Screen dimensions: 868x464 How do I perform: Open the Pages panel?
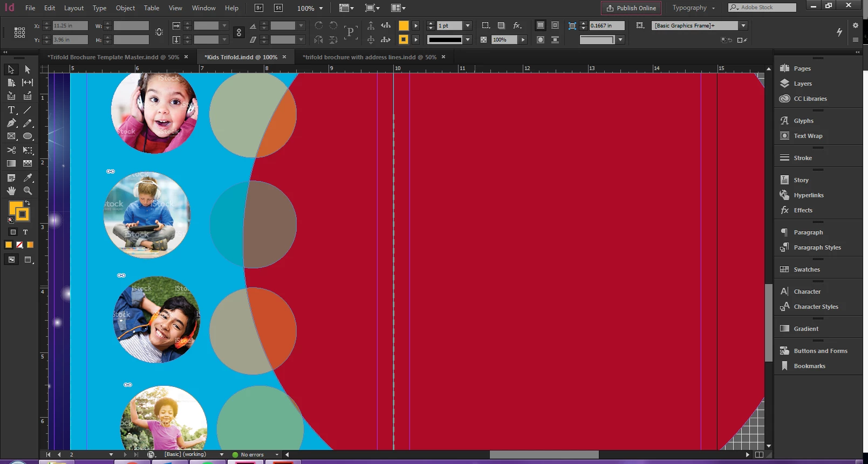pyautogui.click(x=802, y=68)
